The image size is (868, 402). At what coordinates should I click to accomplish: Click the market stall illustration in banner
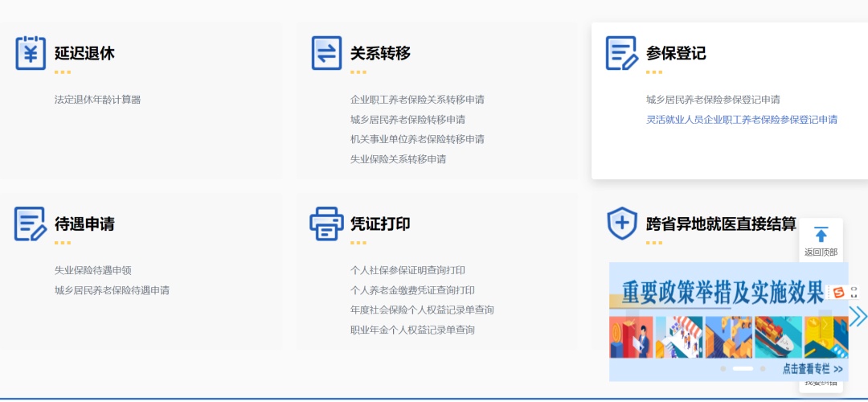click(x=679, y=337)
